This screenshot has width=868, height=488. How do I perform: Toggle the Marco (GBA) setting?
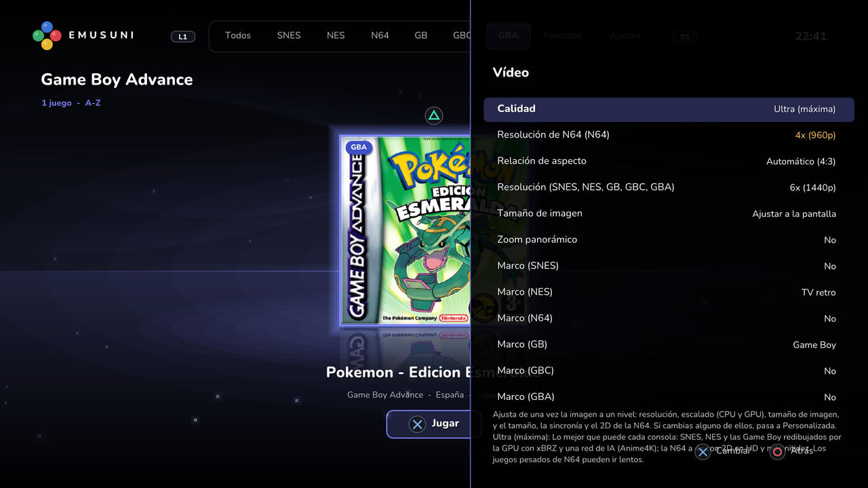click(x=669, y=397)
